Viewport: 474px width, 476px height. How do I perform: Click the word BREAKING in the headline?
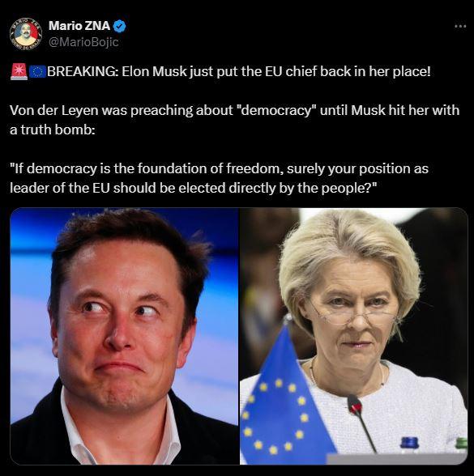pyautogui.click(x=83, y=71)
